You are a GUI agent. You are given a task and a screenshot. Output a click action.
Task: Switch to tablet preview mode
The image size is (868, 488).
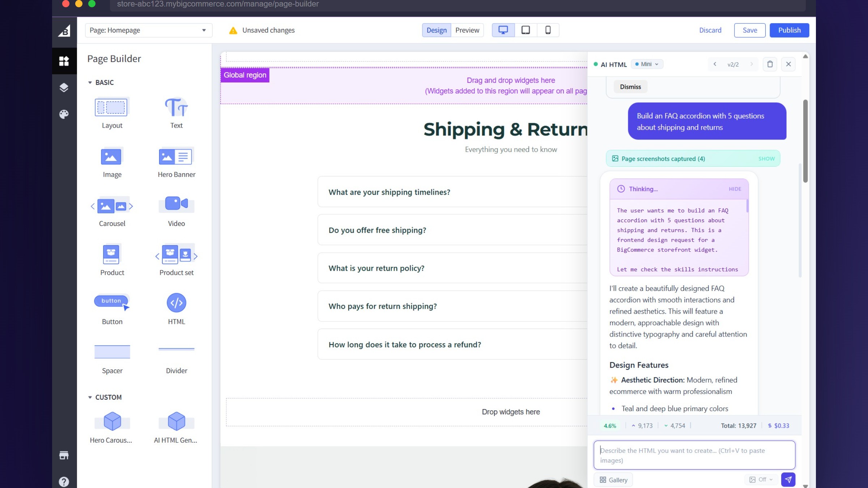[x=525, y=30]
